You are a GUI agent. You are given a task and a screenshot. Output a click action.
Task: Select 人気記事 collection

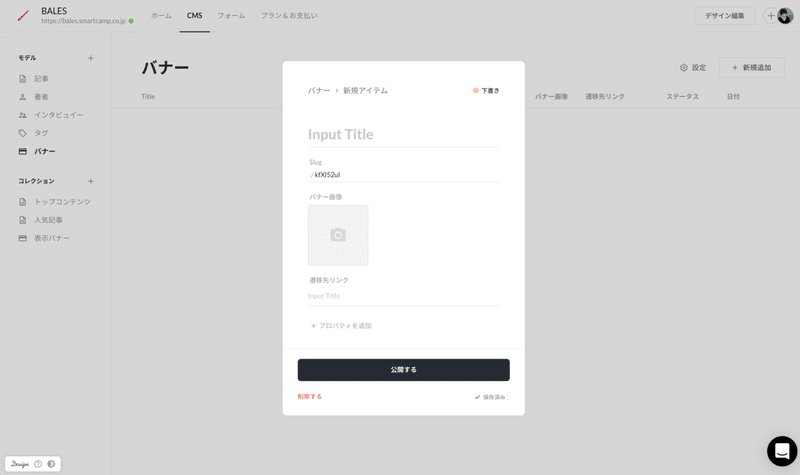tap(48, 220)
